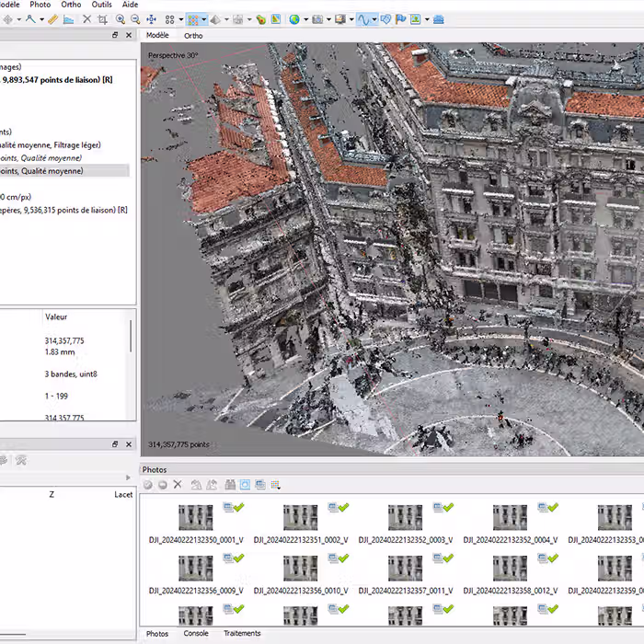
Task: Click the Reset view arrows icon
Action: point(152,18)
